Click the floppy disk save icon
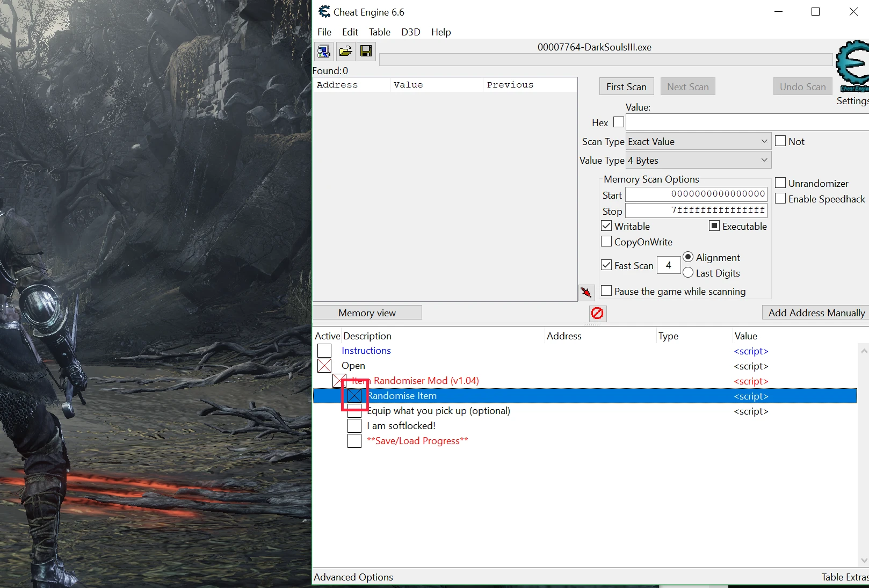Image resolution: width=869 pixels, height=588 pixels. (x=366, y=51)
